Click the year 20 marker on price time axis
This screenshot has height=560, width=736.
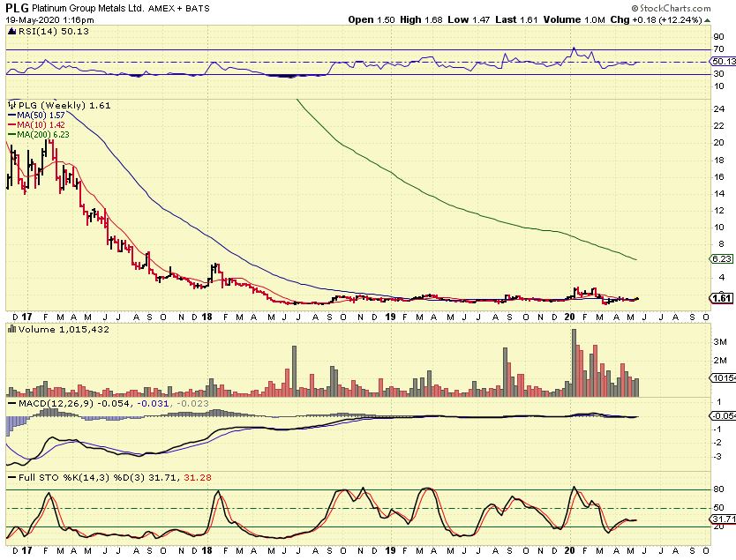[x=569, y=317]
